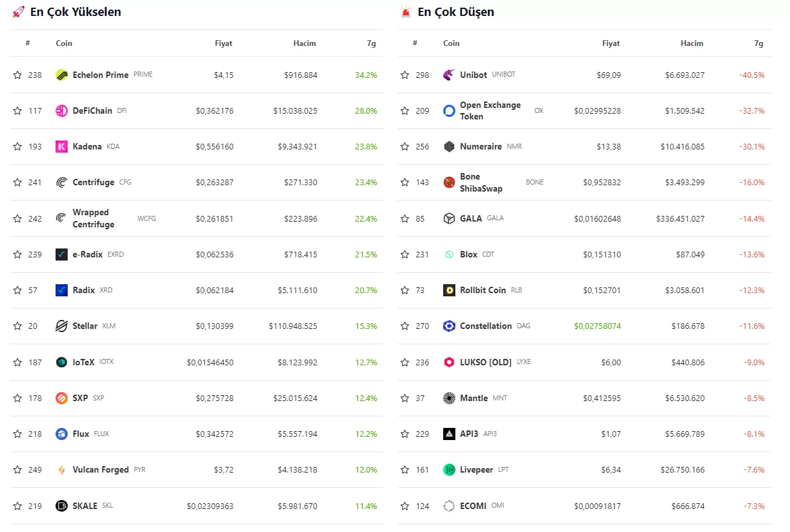Viewport: 790px width, 532px height.
Task: Toggle favorite star for Wrapped Centrifuge
Action: [x=17, y=218]
